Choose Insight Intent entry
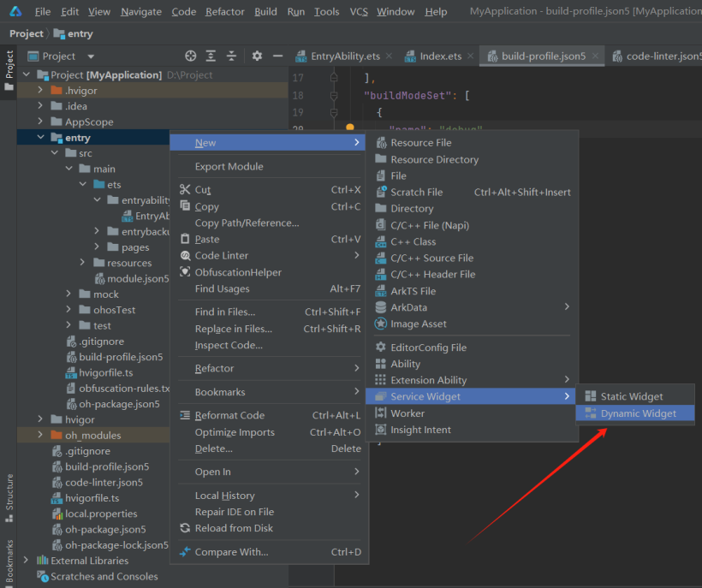Viewport: 702px width, 588px height. 472,430
